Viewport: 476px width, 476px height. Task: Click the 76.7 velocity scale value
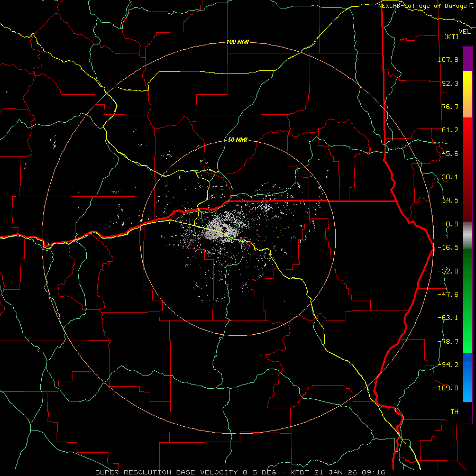coord(450,106)
